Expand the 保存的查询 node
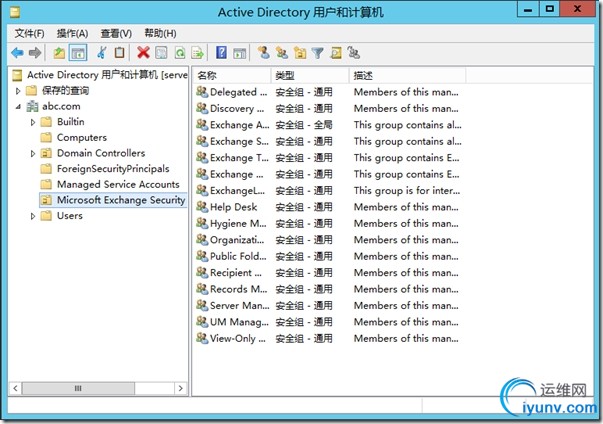 18,91
